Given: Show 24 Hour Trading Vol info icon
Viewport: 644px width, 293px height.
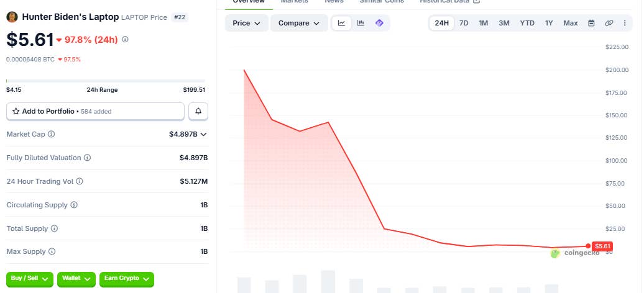Looking at the screenshot, I should coord(80,181).
